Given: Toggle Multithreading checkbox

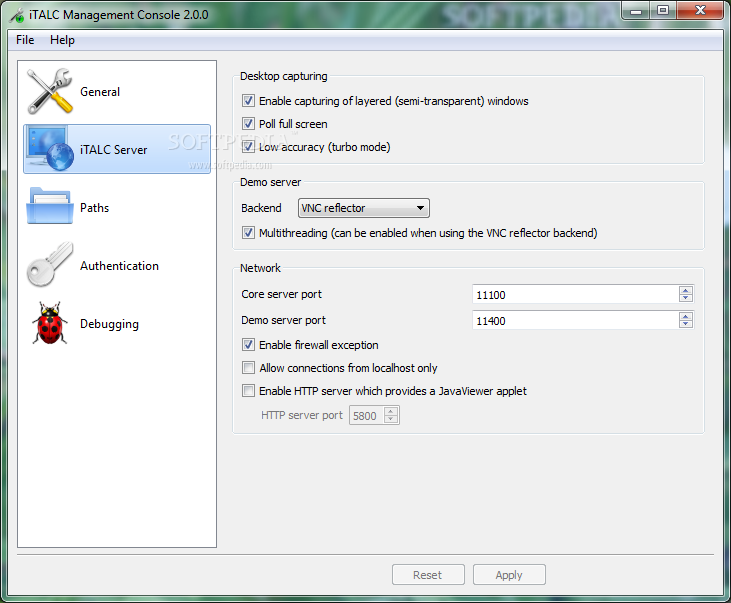Looking at the screenshot, I should point(248,232).
